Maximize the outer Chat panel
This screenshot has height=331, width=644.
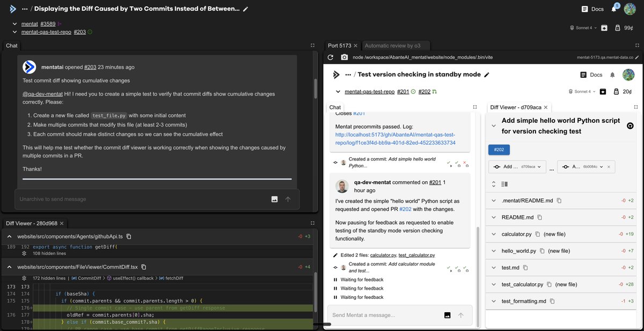[x=313, y=46]
